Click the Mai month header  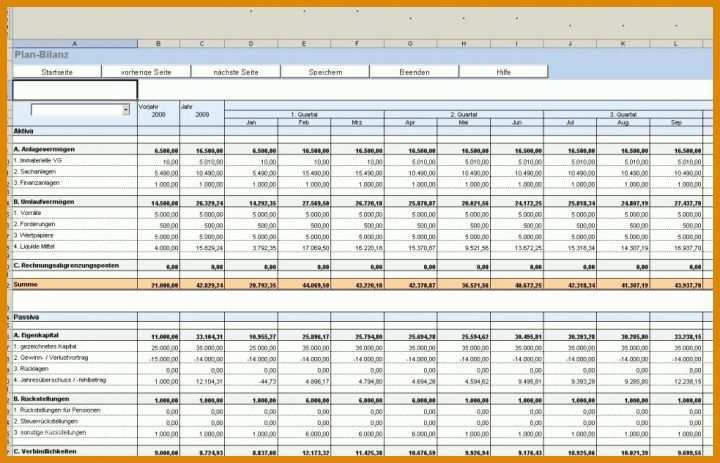pyautogui.click(x=464, y=123)
